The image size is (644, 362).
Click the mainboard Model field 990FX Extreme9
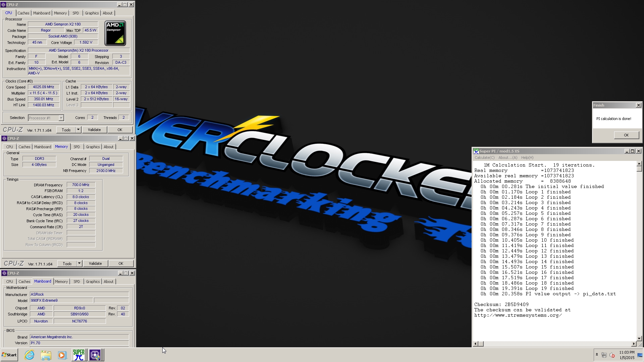click(61, 301)
